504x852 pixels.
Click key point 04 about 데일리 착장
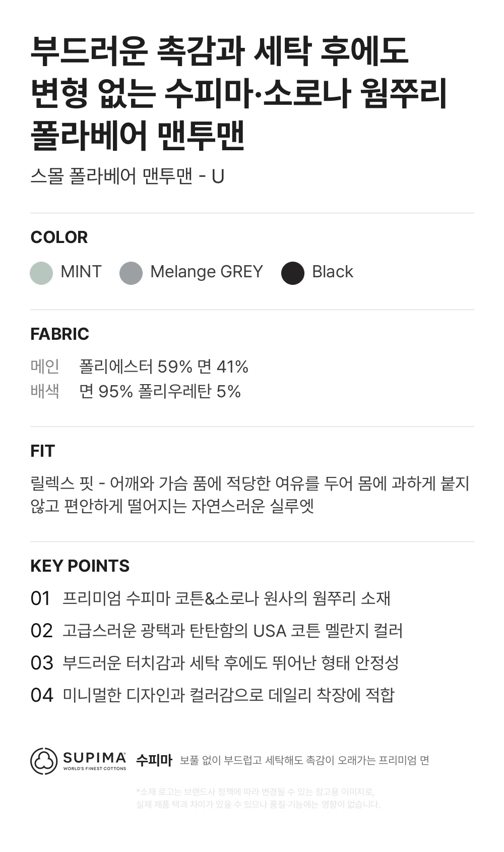point(212,695)
